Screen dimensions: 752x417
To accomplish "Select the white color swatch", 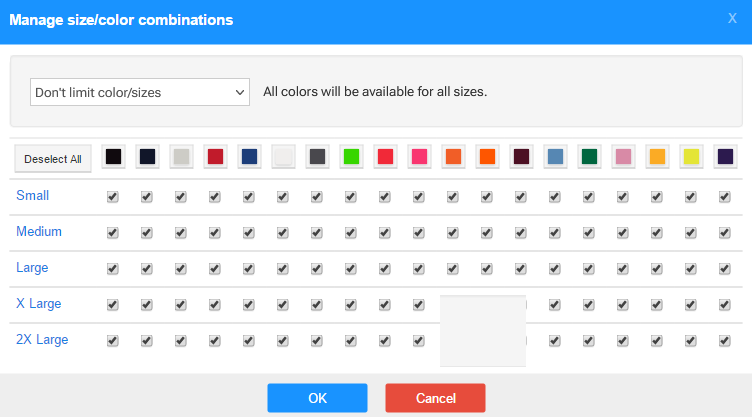I will [x=283, y=156].
